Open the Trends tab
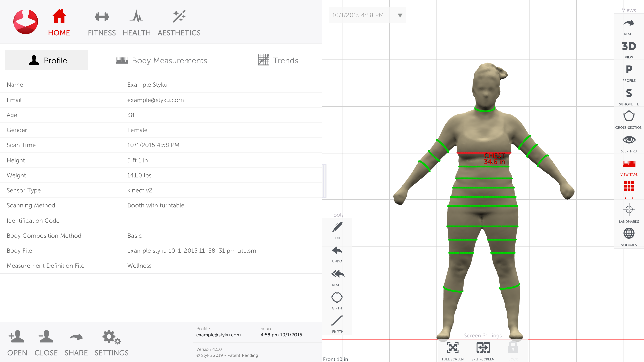Screen dimensions: 644x362 coord(278,60)
